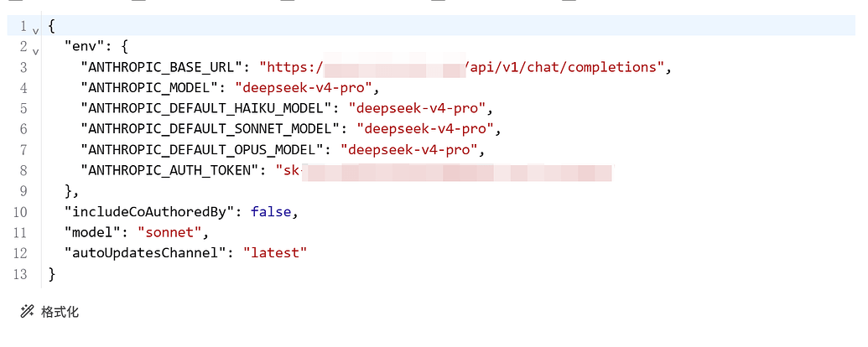Click the "env" key on line 2
The height and width of the screenshot is (347, 868).
tap(86, 46)
